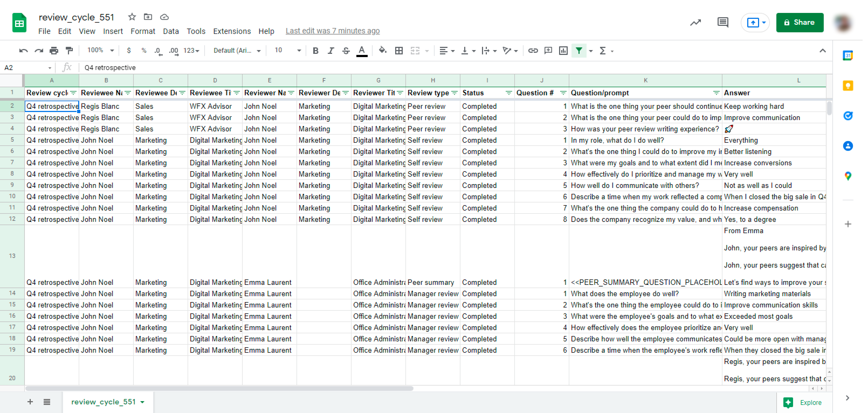
Task: Click the paint format roller icon
Action: [x=70, y=51]
